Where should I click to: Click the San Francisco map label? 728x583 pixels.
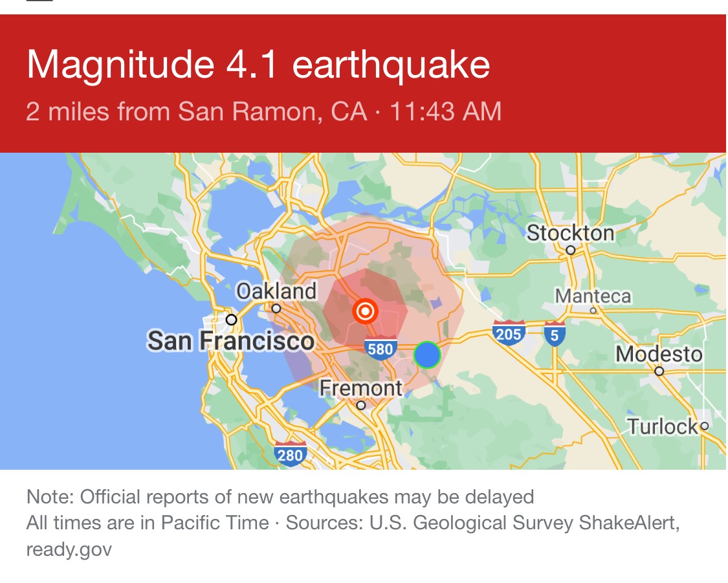pos(231,341)
